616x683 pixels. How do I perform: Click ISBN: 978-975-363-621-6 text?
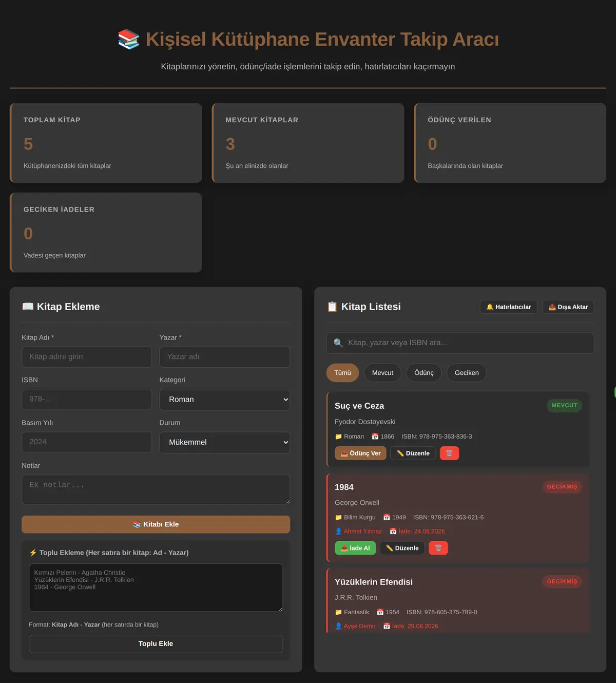[x=448, y=518]
